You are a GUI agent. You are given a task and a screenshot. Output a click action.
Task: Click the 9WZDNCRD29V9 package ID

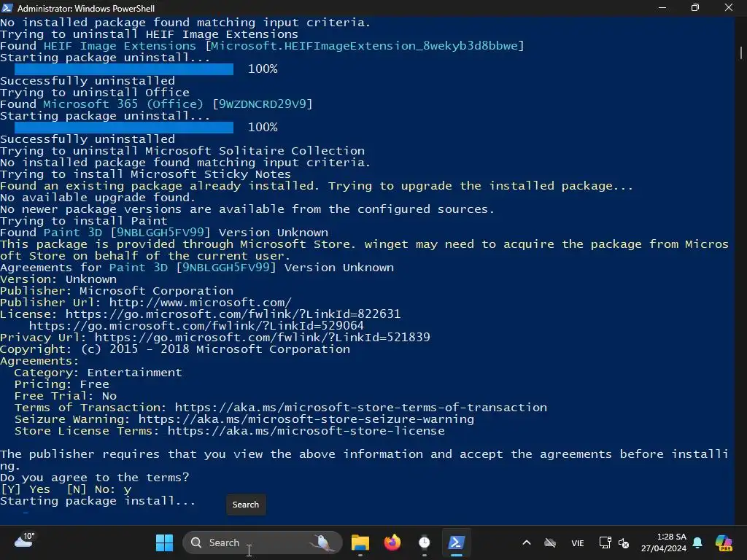click(263, 104)
